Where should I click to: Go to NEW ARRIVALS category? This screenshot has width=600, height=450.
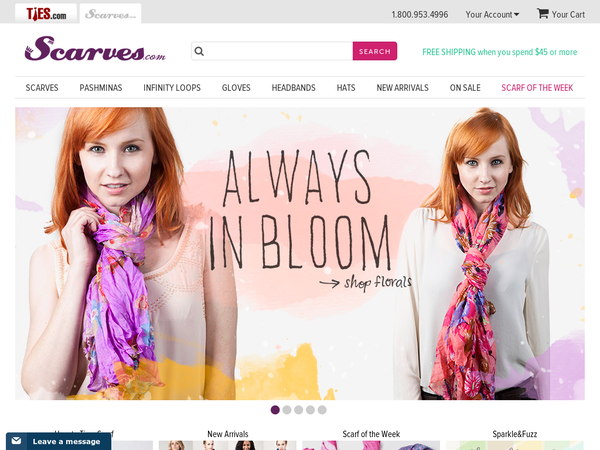[x=403, y=88]
